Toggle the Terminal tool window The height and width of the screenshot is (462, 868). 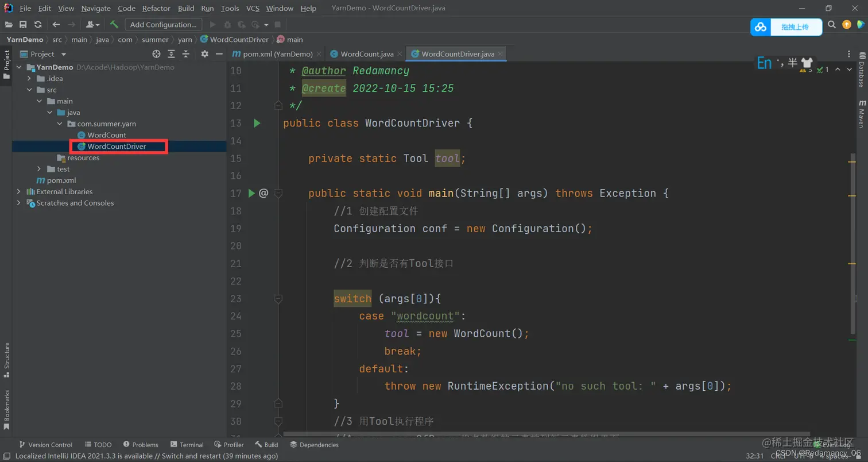point(187,445)
